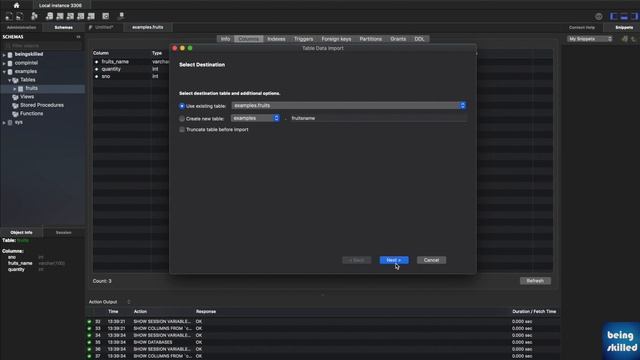
Task: Open My Snippets dropdown
Action: [590, 39]
